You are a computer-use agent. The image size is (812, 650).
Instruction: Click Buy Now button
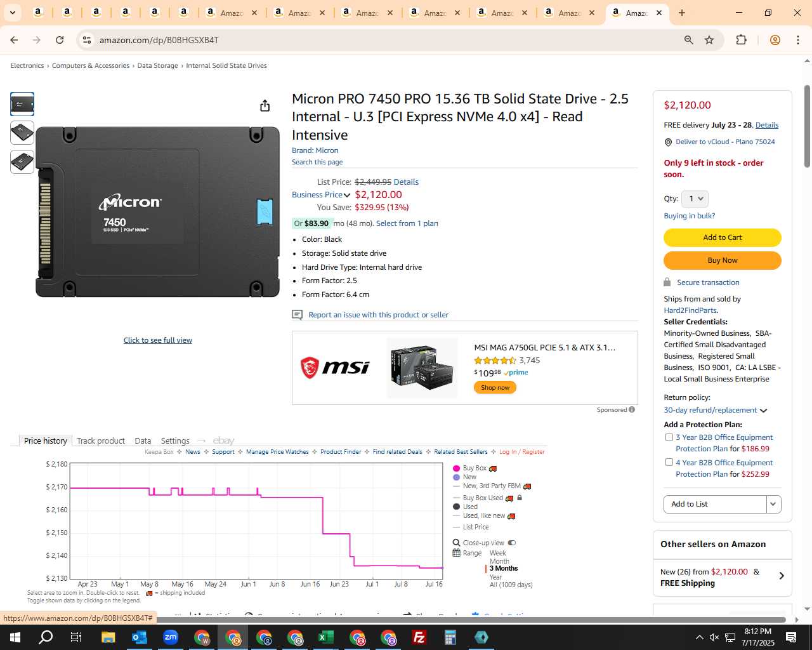tap(722, 260)
